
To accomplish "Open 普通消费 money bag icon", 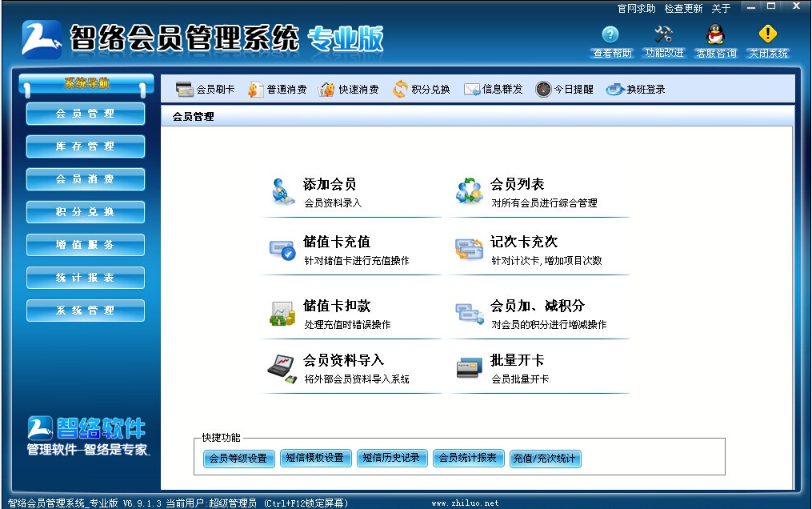I will click(x=255, y=90).
